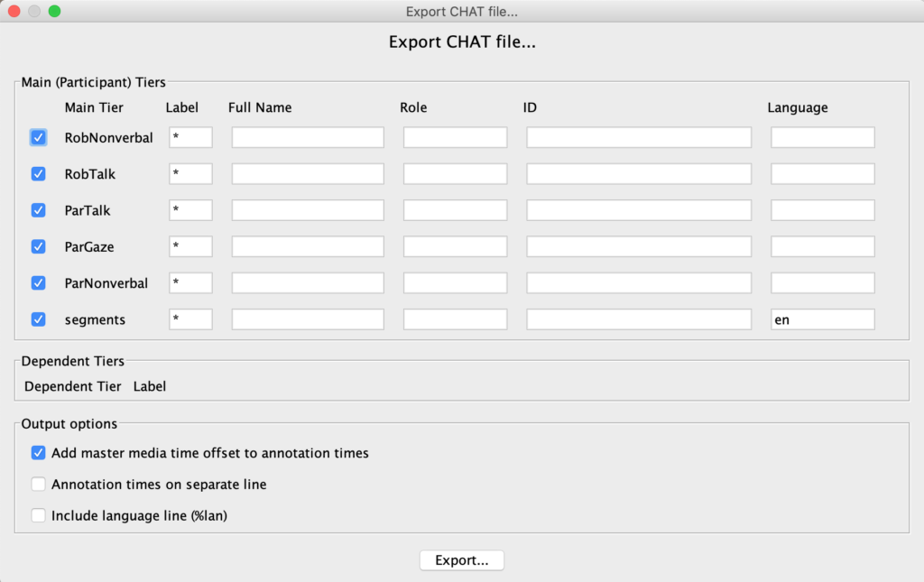Deselect the ParNonverbal tier checkbox
Screen dimensions: 924x582
[x=38, y=282]
